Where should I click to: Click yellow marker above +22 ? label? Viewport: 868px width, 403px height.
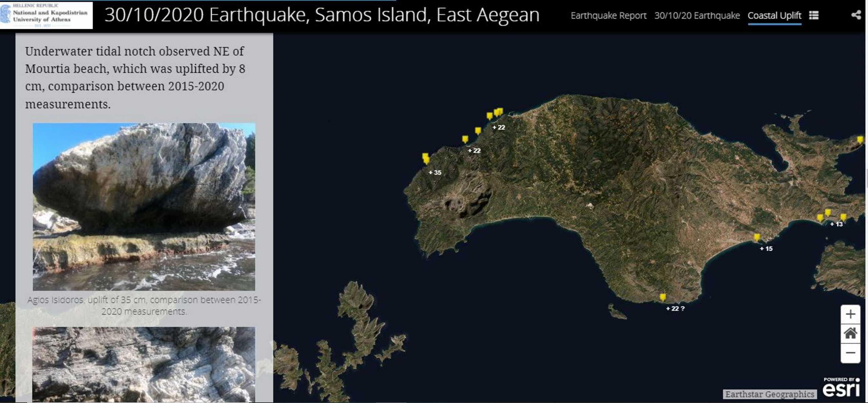pyautogui.click(x=663, y=297)
